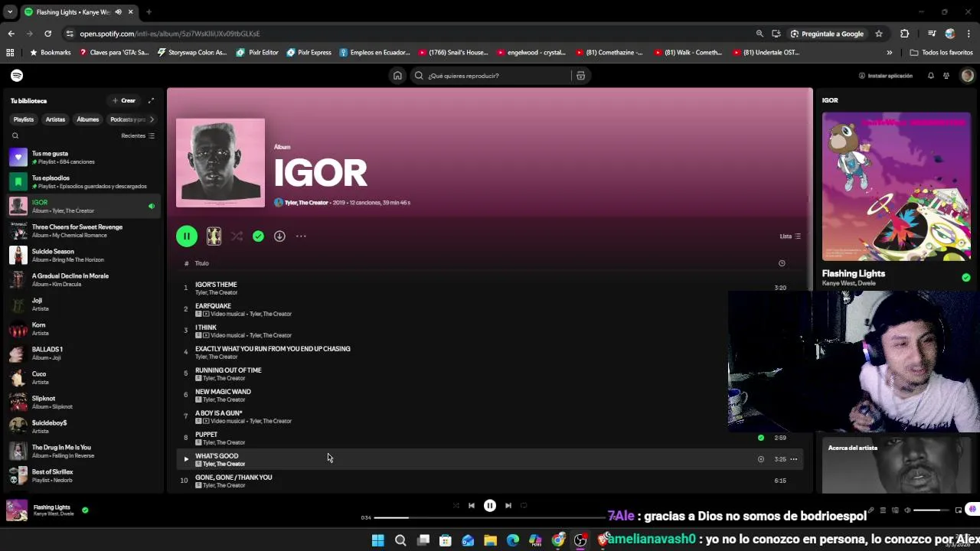Add WHAT'S GOOD to liked songs
Viewport: 980px width, 551px height.
pos(760,459)
